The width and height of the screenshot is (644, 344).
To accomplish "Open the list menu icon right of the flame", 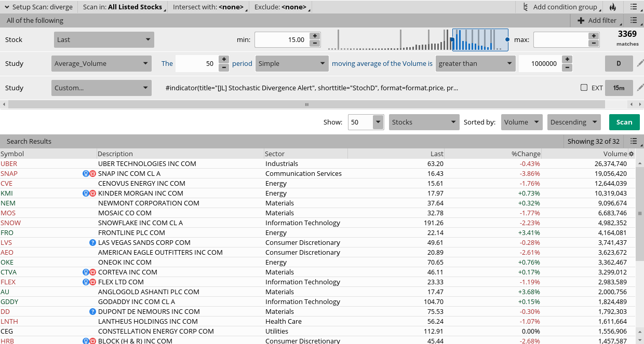I will 634,7.
